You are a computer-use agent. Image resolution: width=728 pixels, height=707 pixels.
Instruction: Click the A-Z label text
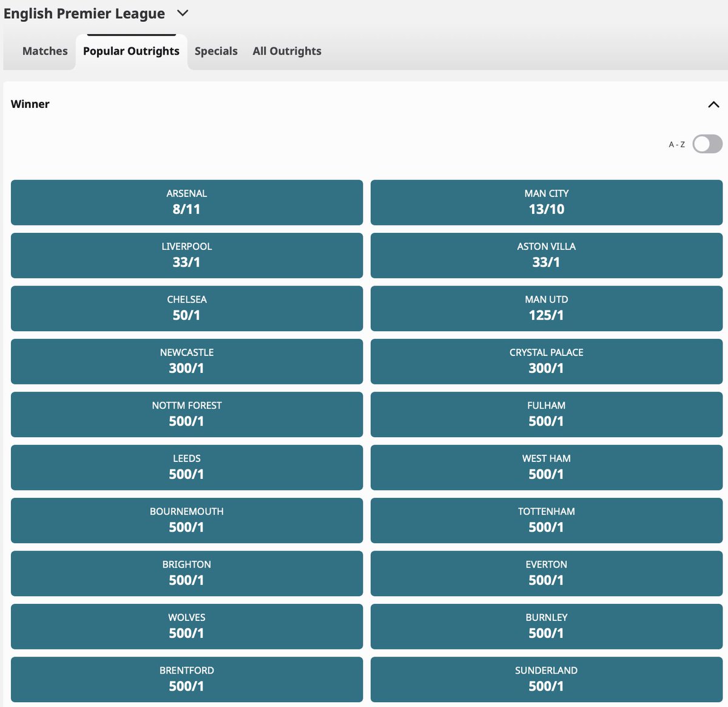pyautogui.click(x=677, y=144)
